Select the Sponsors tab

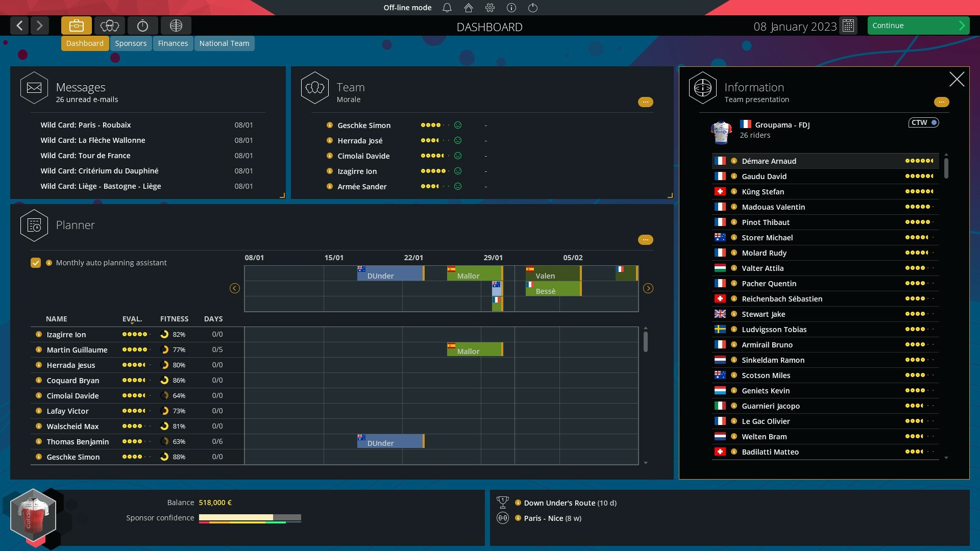click(x=131, y=43)
